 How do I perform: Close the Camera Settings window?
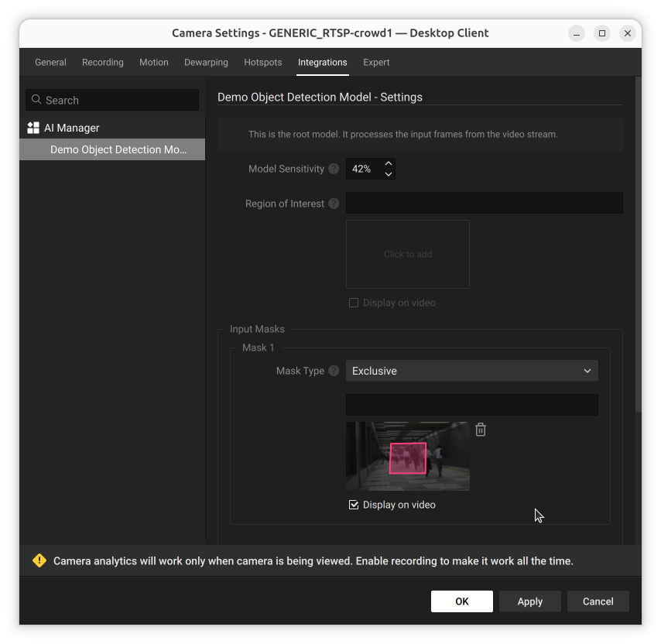pyautogui.click(x=627, y=33)
